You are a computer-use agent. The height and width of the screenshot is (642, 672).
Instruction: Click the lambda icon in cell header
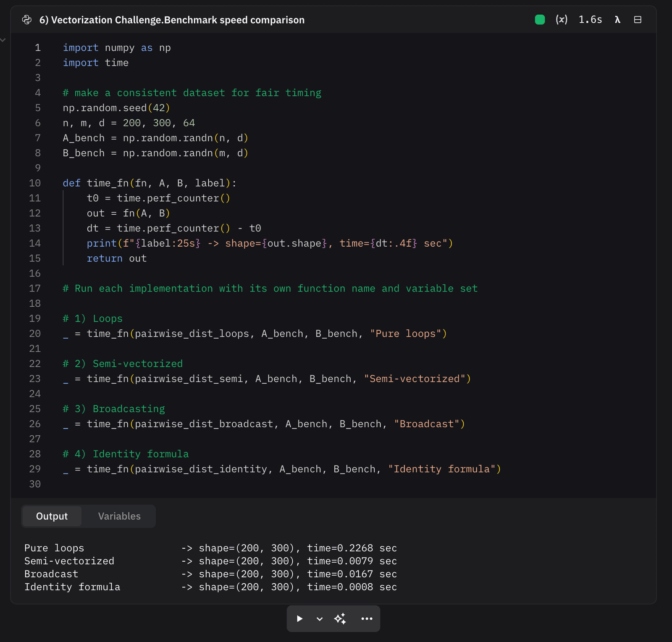617,20
